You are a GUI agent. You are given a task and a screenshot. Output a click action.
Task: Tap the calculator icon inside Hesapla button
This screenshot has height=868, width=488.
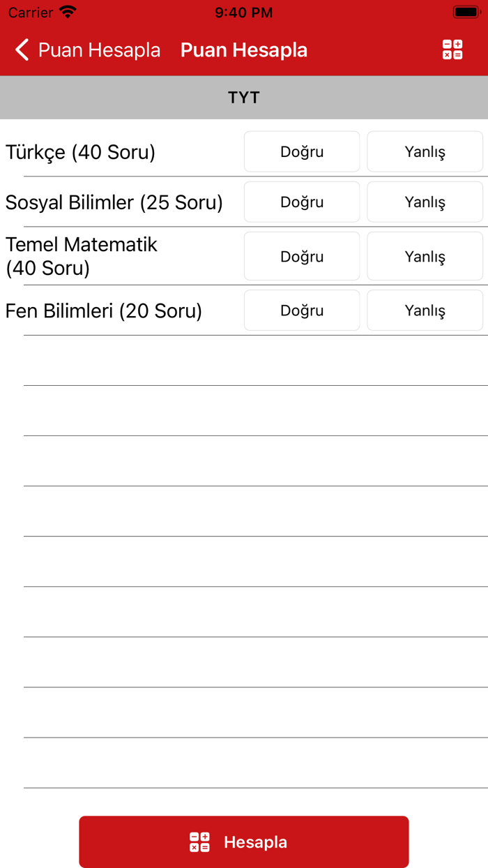(199, 841)
